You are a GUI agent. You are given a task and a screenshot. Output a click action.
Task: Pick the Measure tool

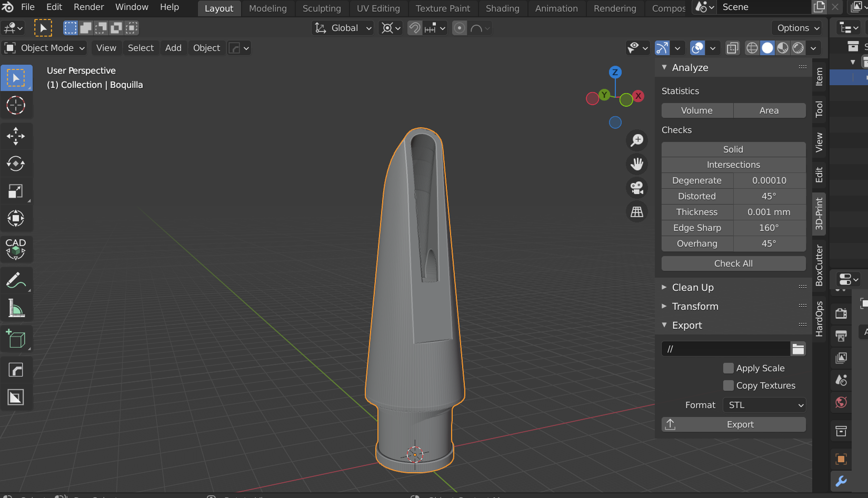pos(16,308)
